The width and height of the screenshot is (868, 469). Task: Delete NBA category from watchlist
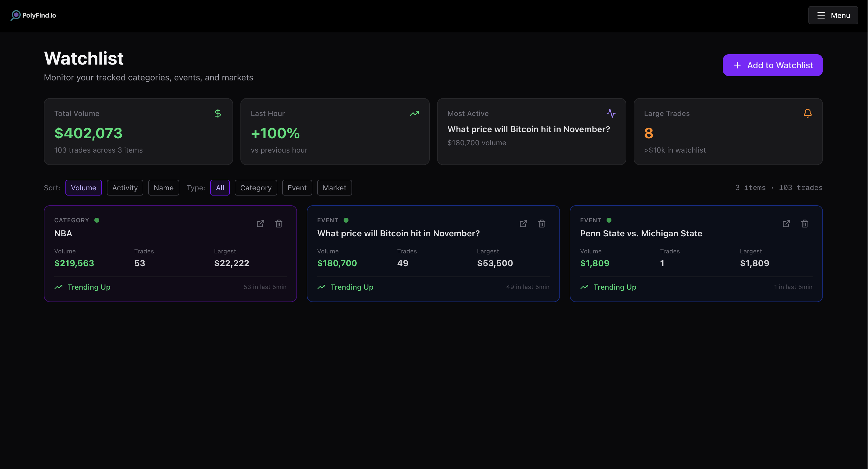click(279, 224)
